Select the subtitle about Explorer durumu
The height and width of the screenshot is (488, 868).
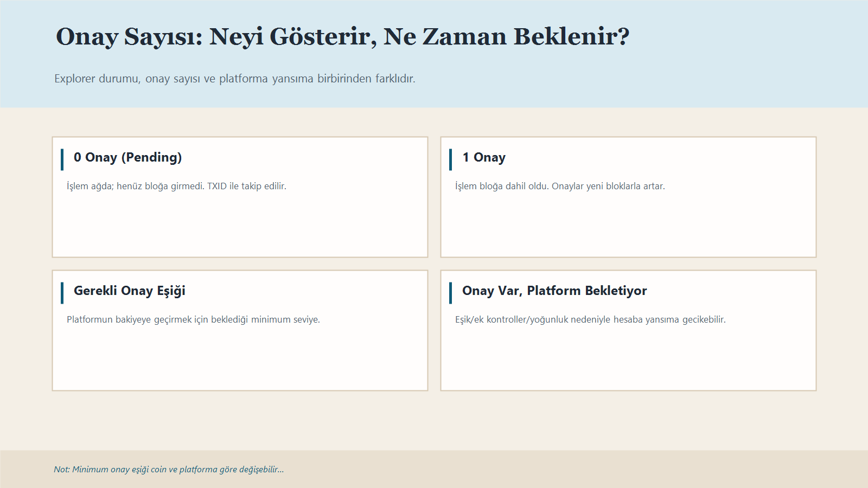[x=234, y=79]
